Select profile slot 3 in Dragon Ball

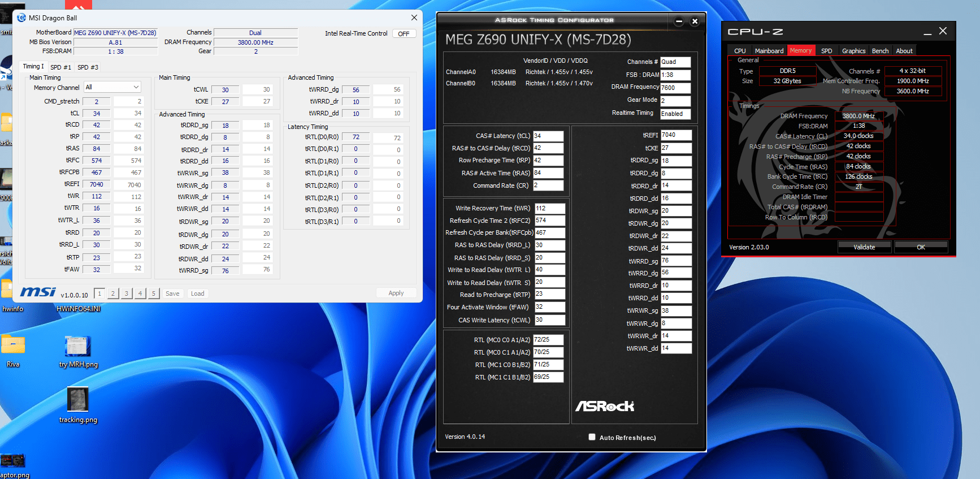point(127,294)
